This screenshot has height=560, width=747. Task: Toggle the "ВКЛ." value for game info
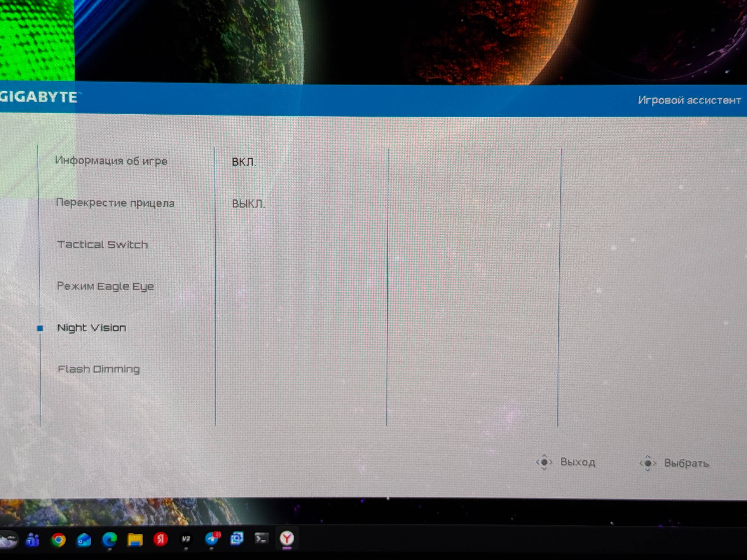pos(244,162)
